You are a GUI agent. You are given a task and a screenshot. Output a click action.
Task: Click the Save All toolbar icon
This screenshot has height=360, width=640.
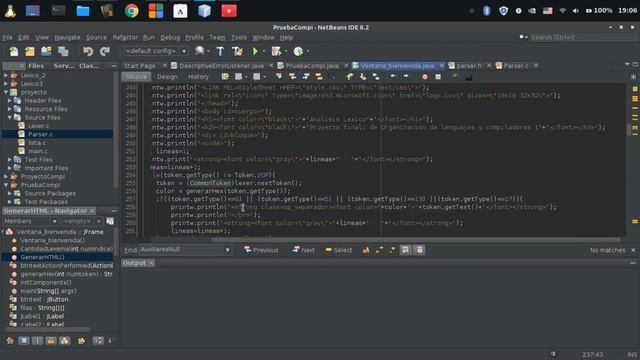coord(63,51)
